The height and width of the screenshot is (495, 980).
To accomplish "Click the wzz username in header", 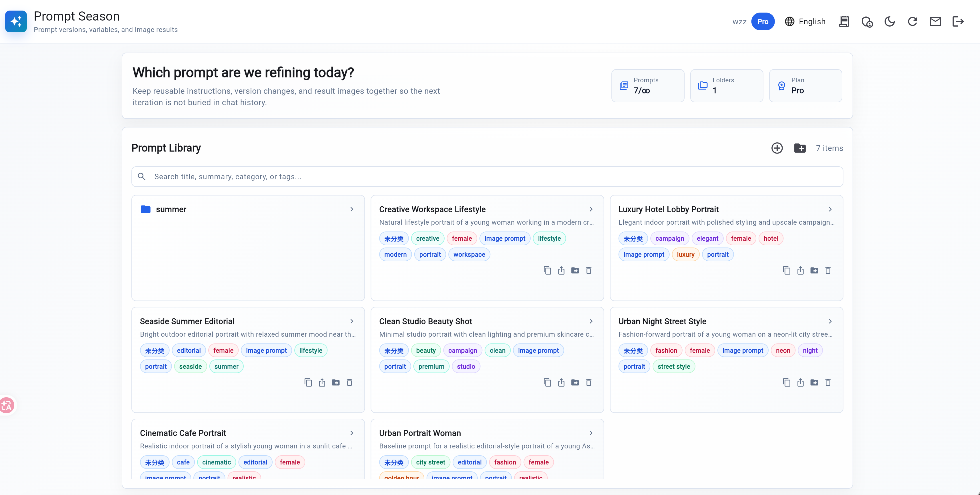I will [739, 22].
